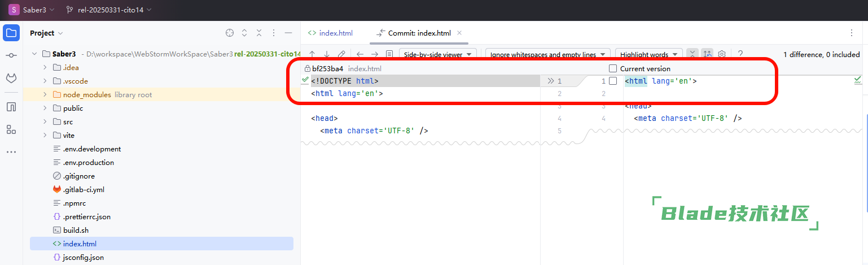The width and height of the screenshot is (868, 265).
Task: Toggle collapse unchanged fragments
Action: [x=692, y=54]
